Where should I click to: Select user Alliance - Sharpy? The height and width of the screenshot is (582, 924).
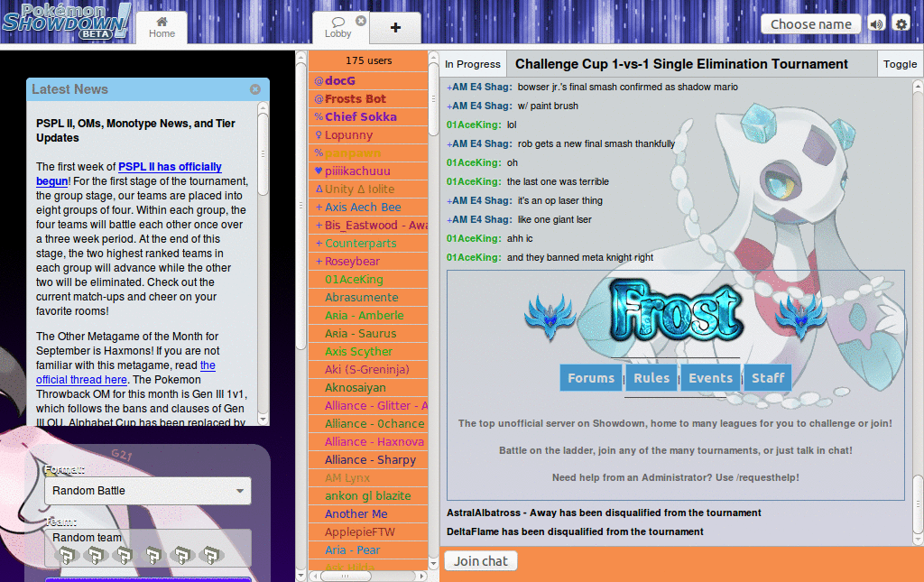click(368, 460)
